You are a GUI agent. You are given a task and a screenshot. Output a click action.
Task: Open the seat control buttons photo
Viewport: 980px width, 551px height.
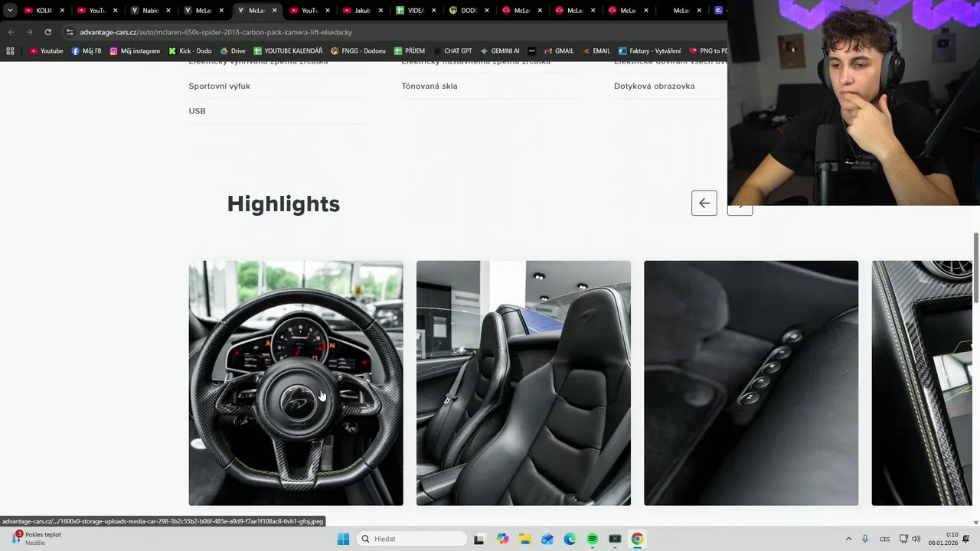751,383
